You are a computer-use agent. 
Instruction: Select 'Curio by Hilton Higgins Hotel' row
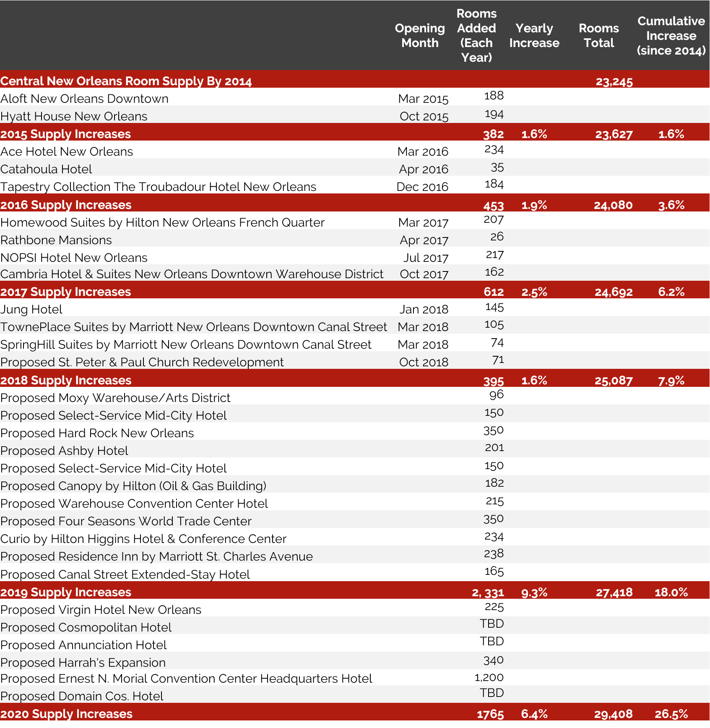point(143,539)
